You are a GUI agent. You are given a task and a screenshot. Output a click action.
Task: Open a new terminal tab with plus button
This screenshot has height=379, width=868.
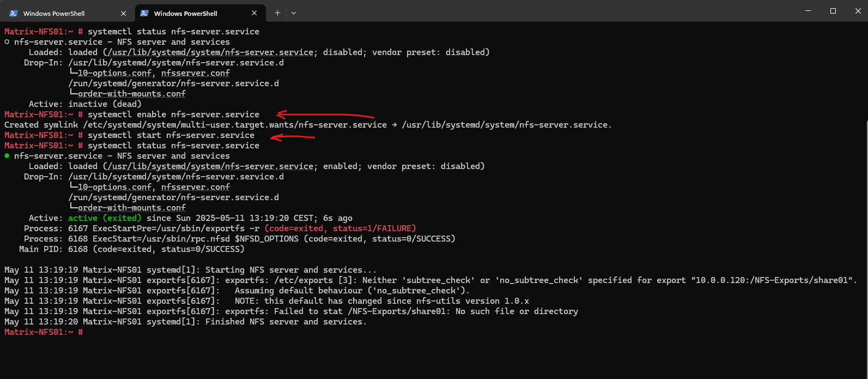pos(277,13)
